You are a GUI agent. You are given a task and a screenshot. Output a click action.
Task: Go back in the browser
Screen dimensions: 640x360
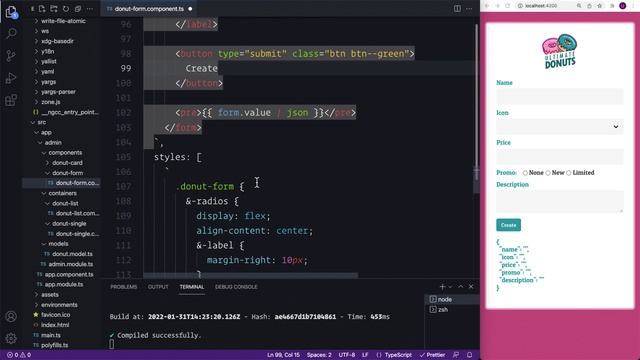[487, 6]
